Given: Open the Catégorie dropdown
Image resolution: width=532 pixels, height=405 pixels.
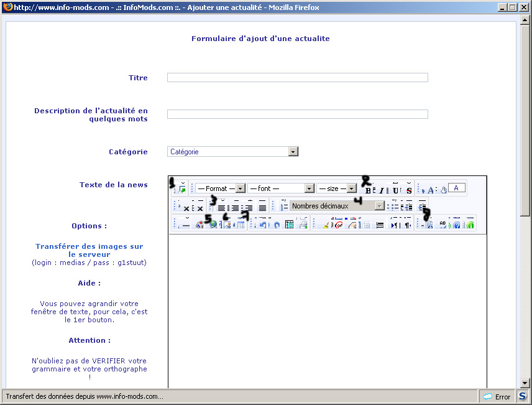Looking at the screenshot, I should coord(232,152).
